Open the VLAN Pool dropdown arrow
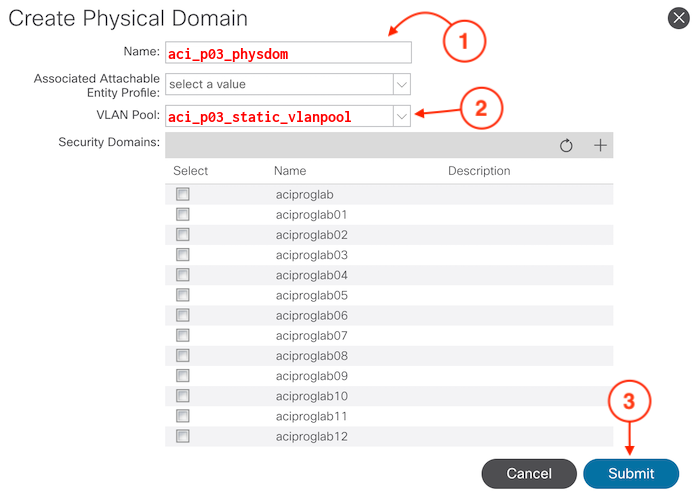The width and height of the screenshot is (700, 500). [x=401, y=117]
